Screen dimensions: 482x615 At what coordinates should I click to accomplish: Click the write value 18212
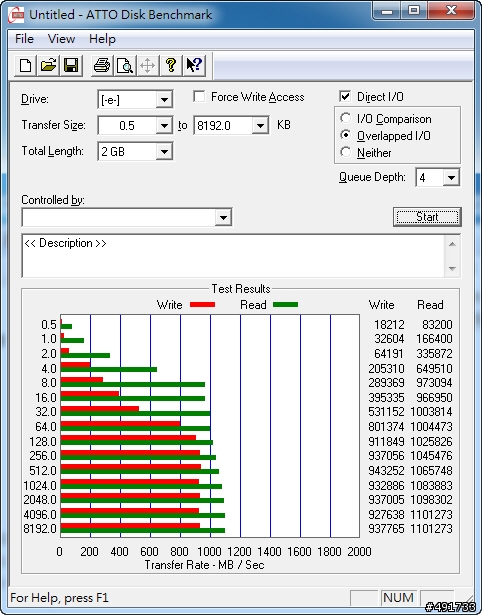tap(389, 325)
